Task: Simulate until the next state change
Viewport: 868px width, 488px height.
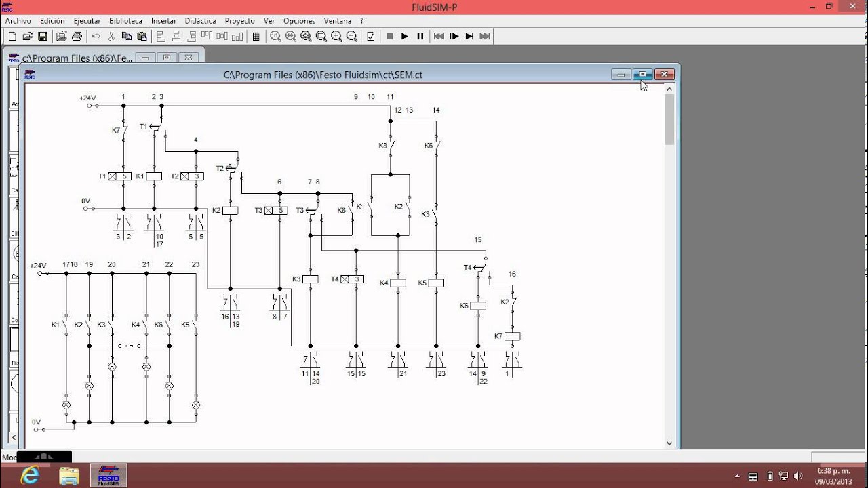Action: click(470, 37)
